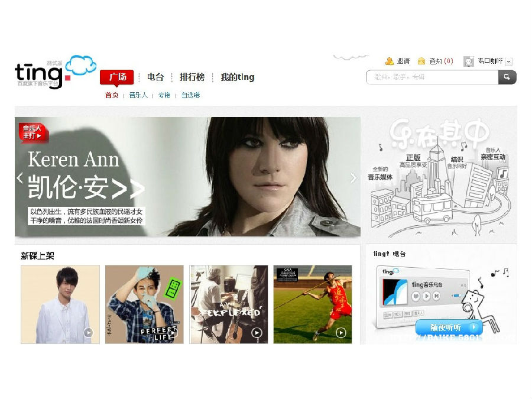The width and height of the screenshot is (532, 399).
Task: Play the first new album
Action: (88, 332)
